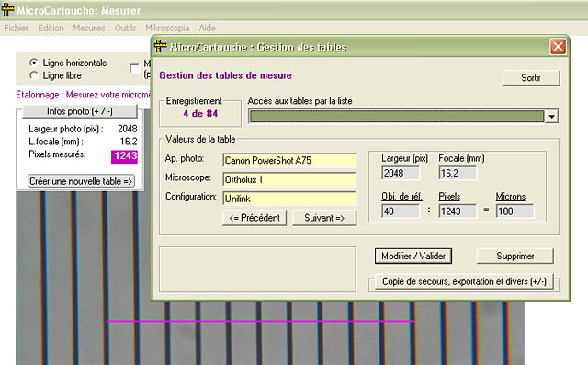Image resolution: width=588 pixels, height=365 pixels.
Task: Click 'L.focale (mm)' value 16.2
Action: 129,142
